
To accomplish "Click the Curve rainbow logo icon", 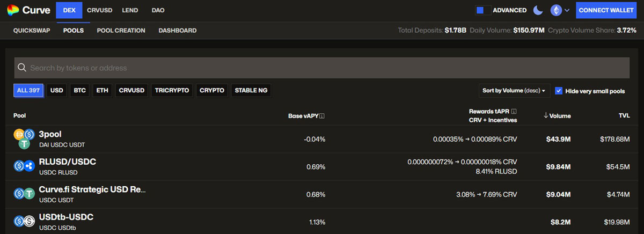I will (13, 10).
